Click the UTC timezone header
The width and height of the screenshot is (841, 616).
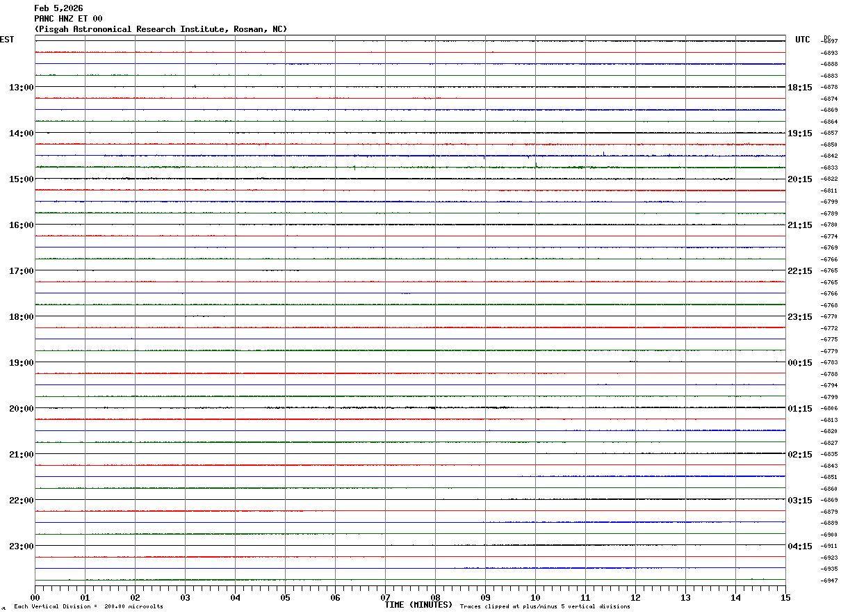pos(803,40)
